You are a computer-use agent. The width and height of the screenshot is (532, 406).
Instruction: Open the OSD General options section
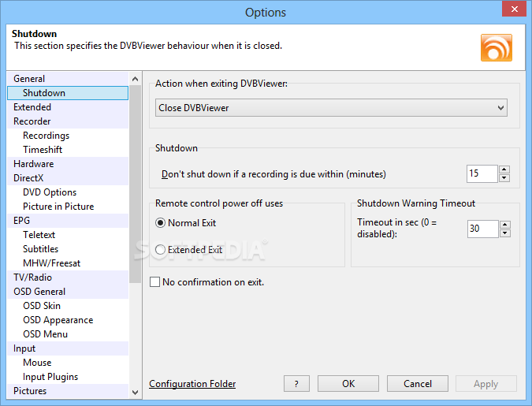pos(68,291)
